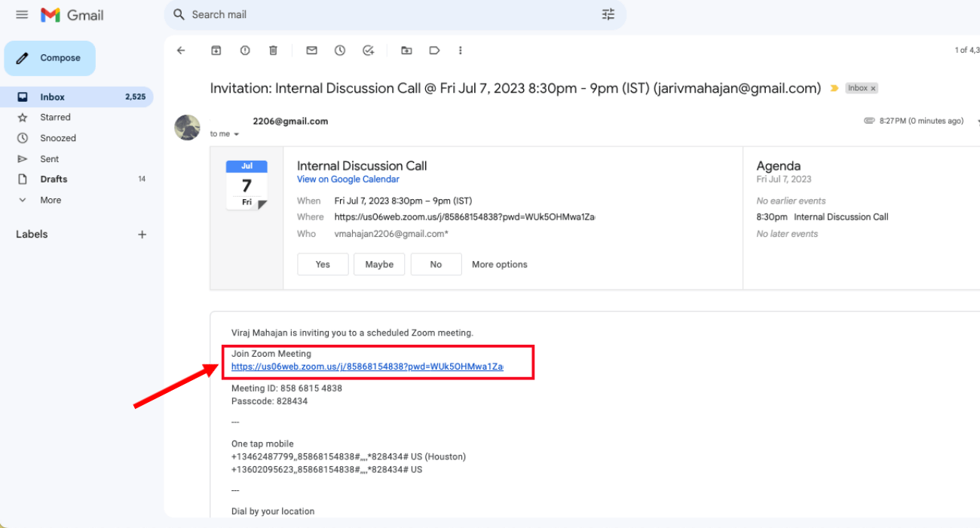
Task: Click the Jul 7 calendar date icon
Action: 247,185
